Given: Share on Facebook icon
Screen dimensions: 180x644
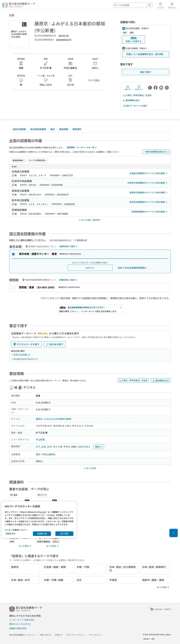Looking at the screenshot, I should click(x=155, y=88).
